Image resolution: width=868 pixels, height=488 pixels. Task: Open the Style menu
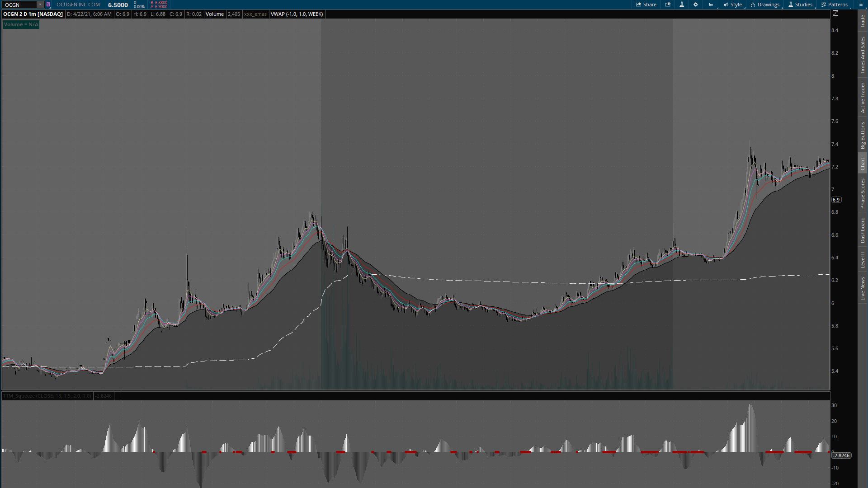pyautogui.click(x=732, y=5)
